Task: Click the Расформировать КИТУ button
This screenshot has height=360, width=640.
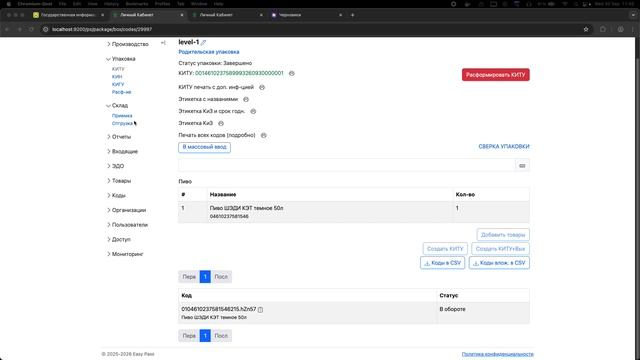Action: pyautogui.click(x=496, y=75)
